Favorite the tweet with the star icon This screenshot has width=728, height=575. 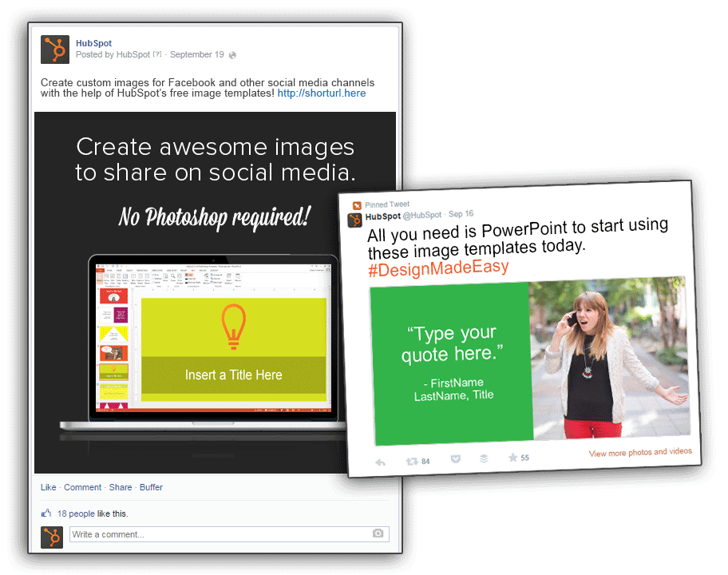click(x=512, y=458)
